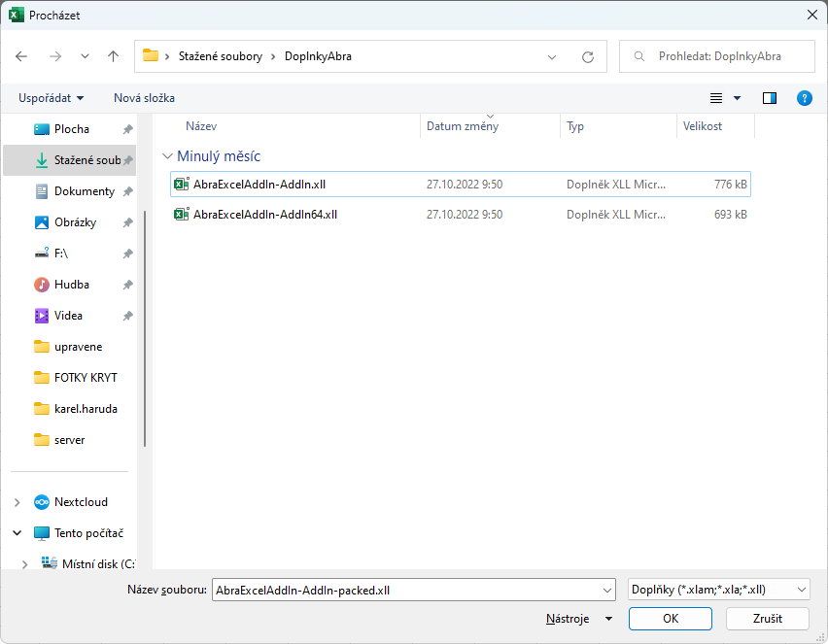828x644 pixels.
Task: Click the 693 kB size cell
Action: coord(730,215)
